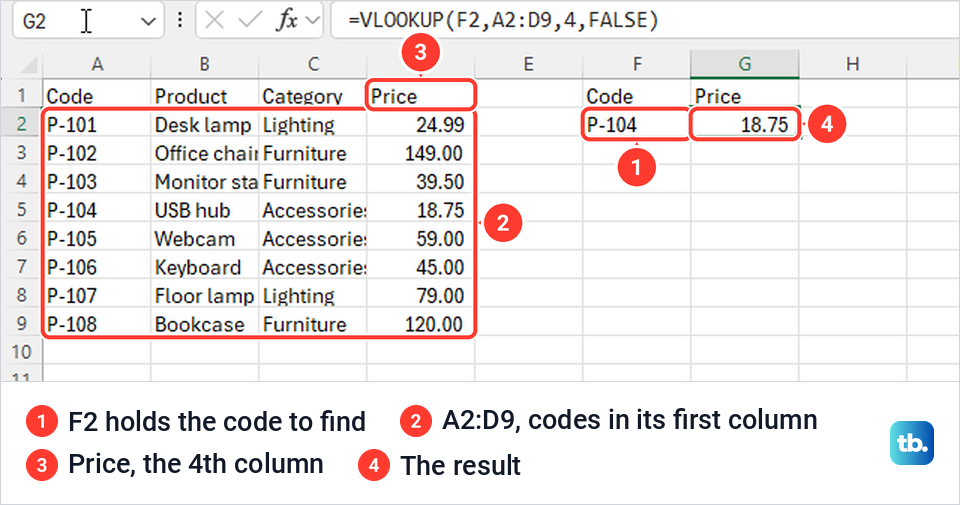Image resolution: width=960 pixels, height=505 pixels.
Task: Click the Select All corner triangle
Action: click(x=29, y=64)
